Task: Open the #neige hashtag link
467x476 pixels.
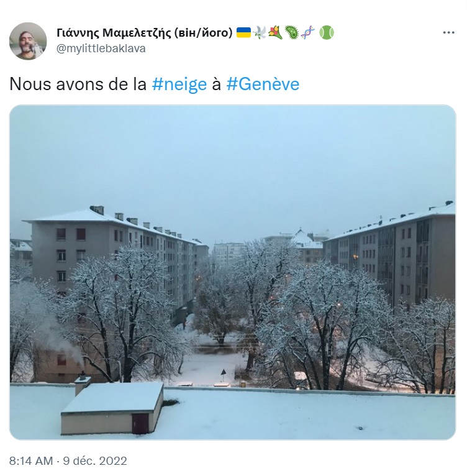Action: (179, 84)
